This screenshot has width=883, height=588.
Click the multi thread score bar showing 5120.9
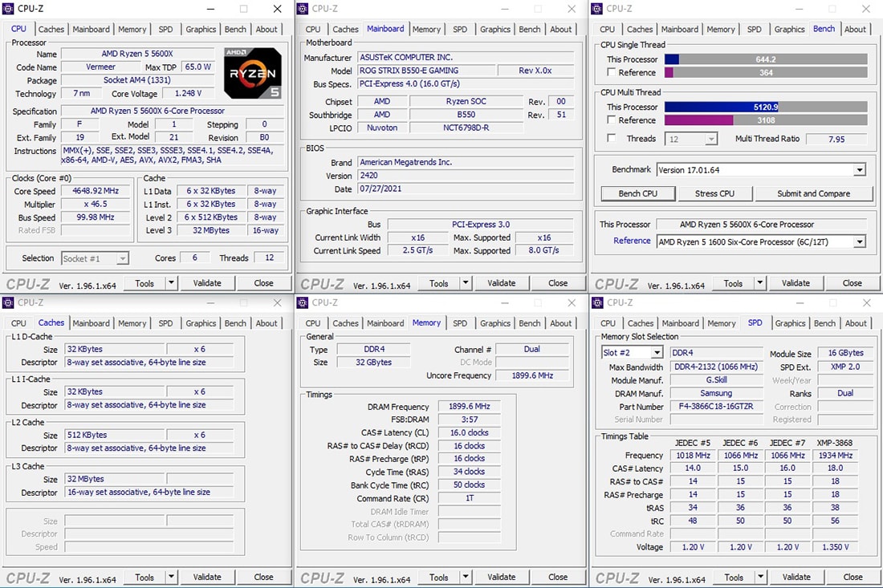(766, 107)
